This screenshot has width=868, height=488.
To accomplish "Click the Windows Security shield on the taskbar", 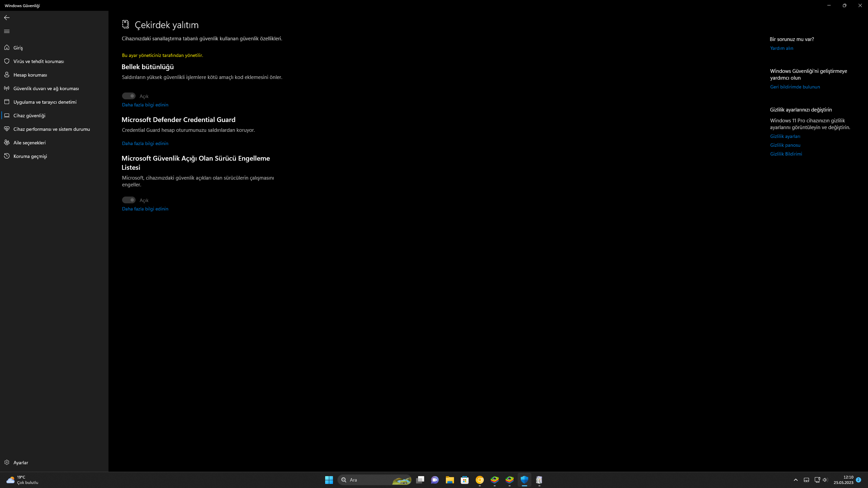I will click(525, 480).
